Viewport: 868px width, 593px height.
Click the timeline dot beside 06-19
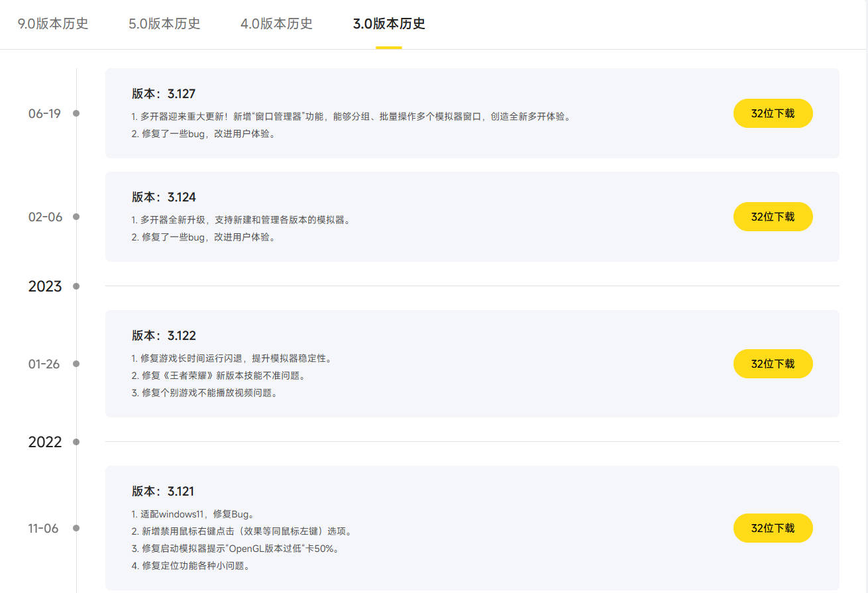pos(76,114)
